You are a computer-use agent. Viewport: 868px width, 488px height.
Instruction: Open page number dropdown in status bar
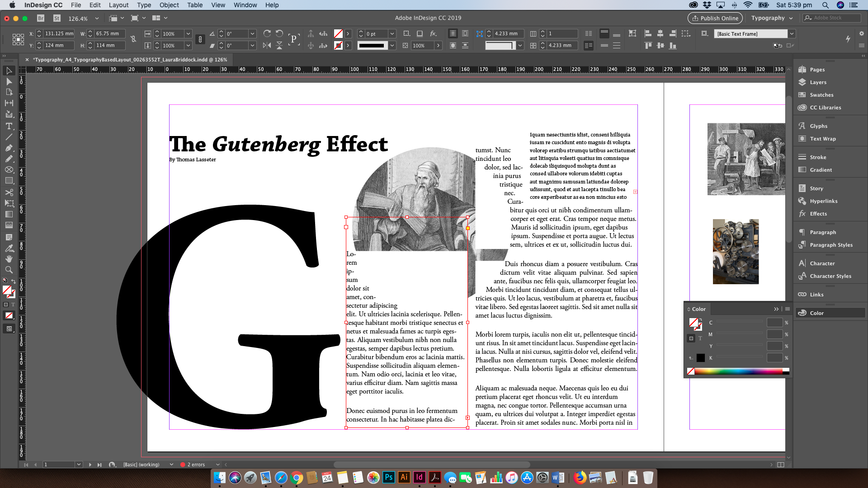coord(79,465)
